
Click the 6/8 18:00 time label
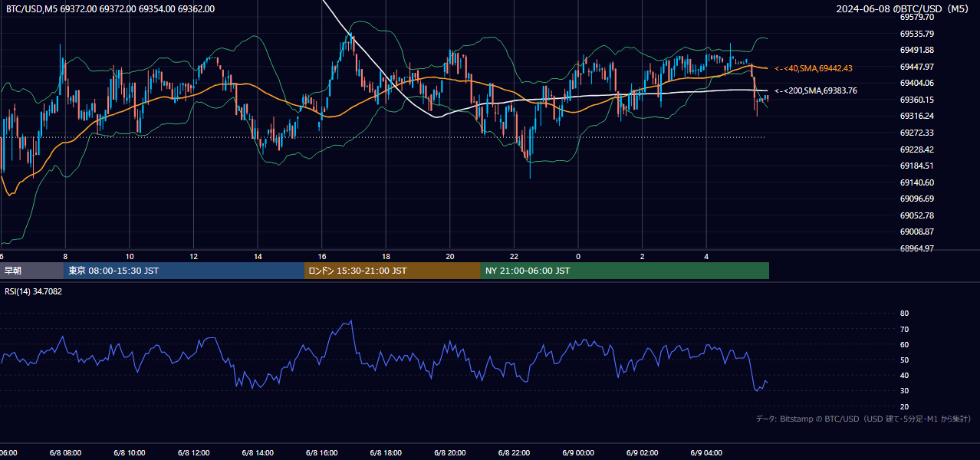[x=386, y=453]
